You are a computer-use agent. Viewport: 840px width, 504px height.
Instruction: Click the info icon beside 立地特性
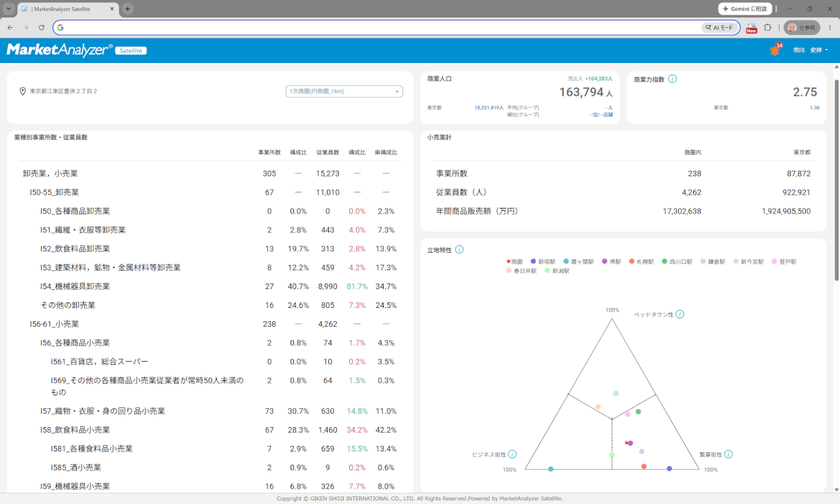click(x=458, y=249)
